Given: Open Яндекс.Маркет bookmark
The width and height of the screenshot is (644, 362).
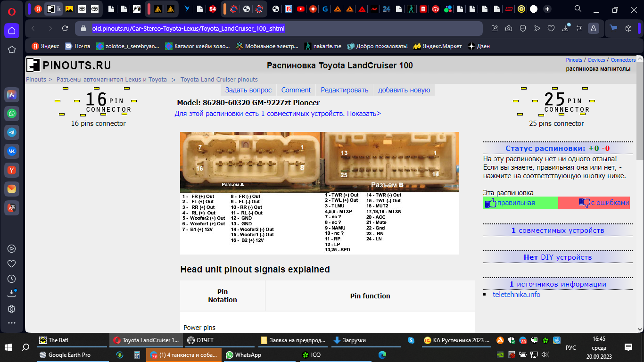Looking at the screenshot, I should [438, 46].
